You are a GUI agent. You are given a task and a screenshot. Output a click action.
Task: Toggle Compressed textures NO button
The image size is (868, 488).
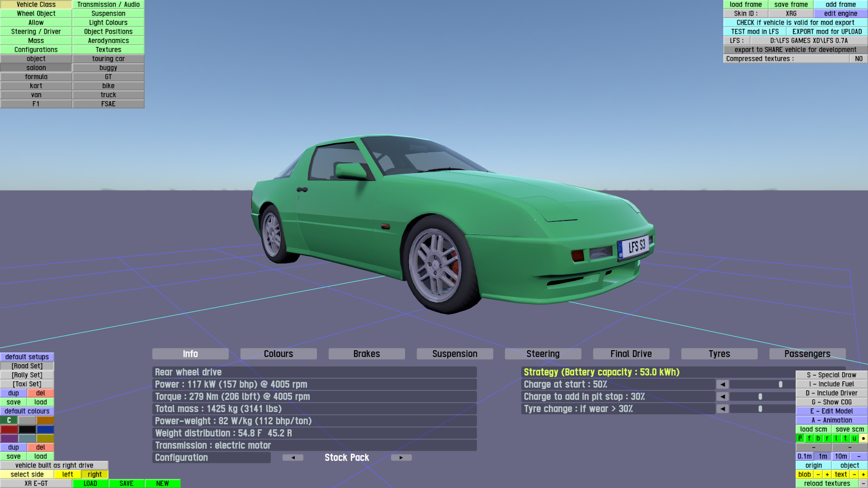859,59
